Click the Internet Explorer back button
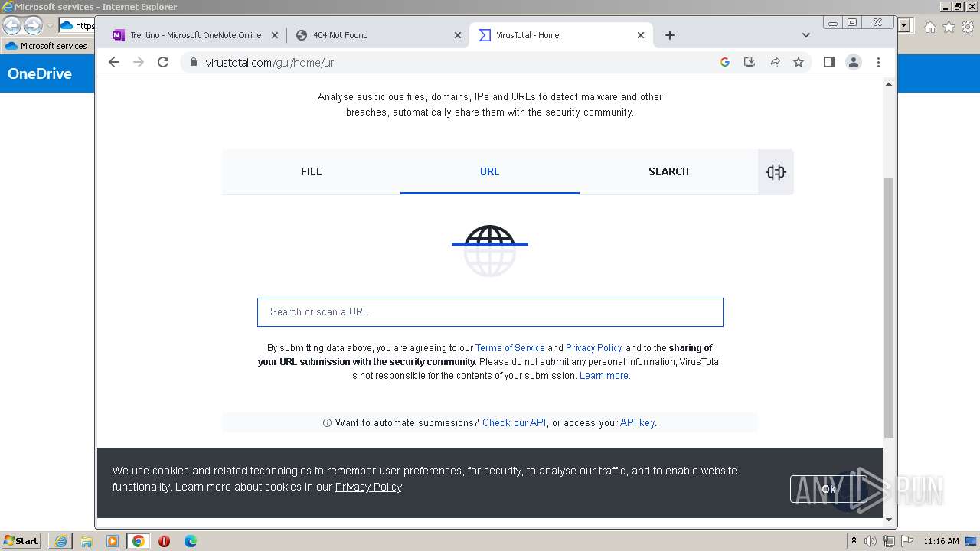This screenshot has width=980, height=551. pyautogui.click(x=11, y=25)
